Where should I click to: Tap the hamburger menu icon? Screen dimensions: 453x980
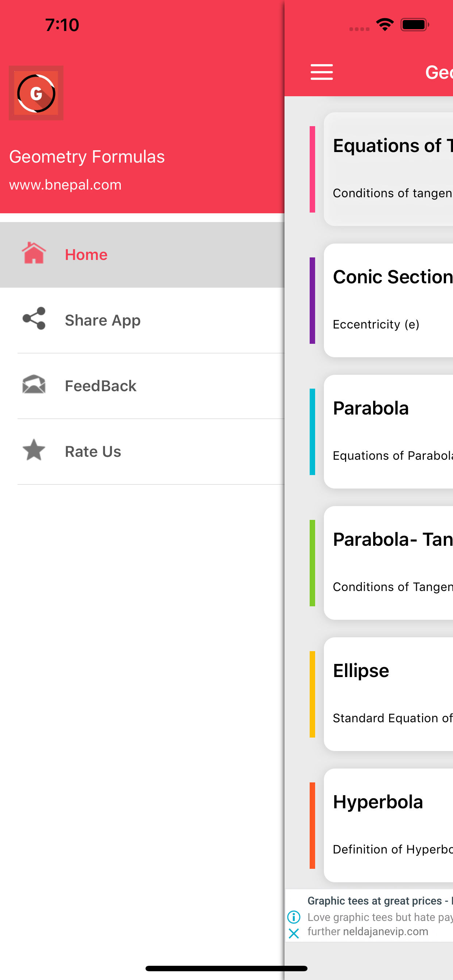coord(322,72)
